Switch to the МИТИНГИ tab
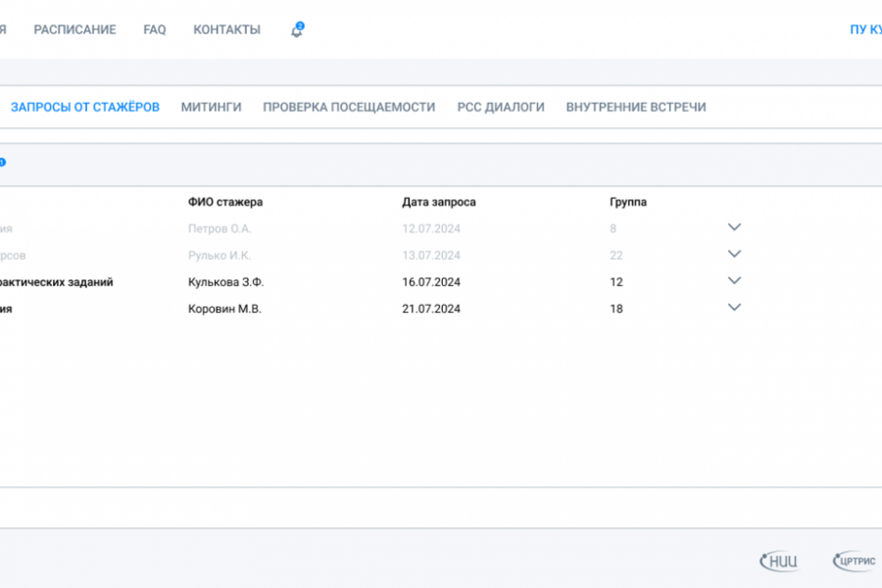882x588 pixels. coord(211,107)
